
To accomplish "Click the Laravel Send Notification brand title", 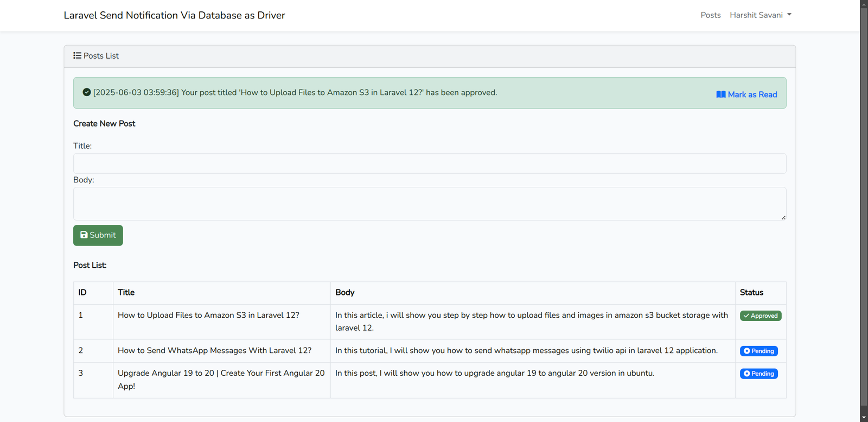I will click(x=174, y=15).
